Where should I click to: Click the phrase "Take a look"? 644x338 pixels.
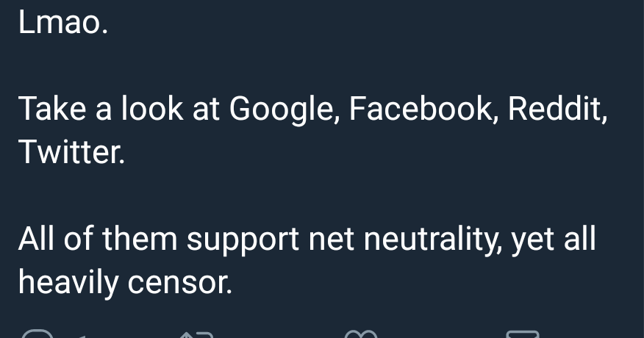pyautogui.click(x=101, y=109)
